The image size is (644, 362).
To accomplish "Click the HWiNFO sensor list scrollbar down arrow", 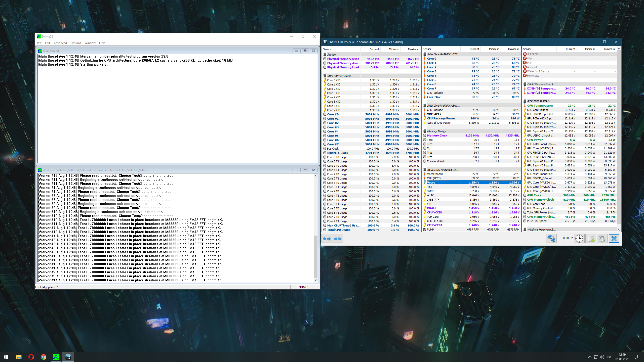I will [x=619, y=230].
